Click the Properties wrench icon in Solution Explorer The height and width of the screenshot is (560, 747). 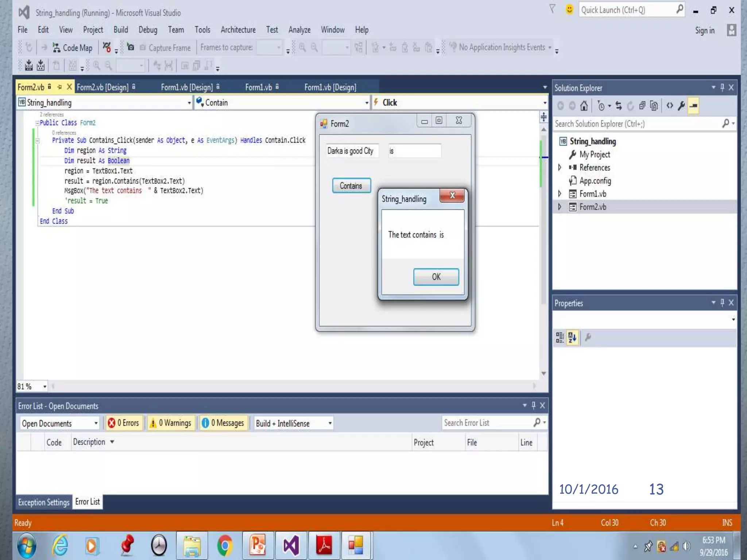681,106
